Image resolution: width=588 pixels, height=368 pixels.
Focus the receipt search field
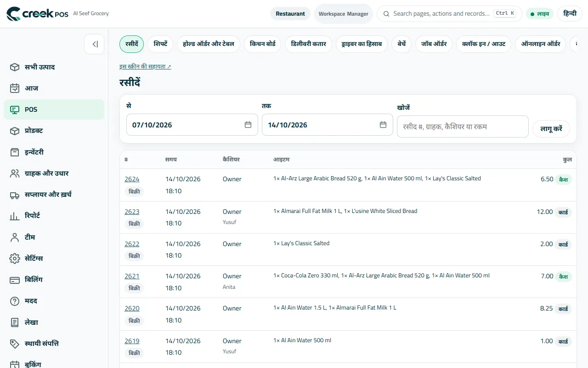coord(463,126)
